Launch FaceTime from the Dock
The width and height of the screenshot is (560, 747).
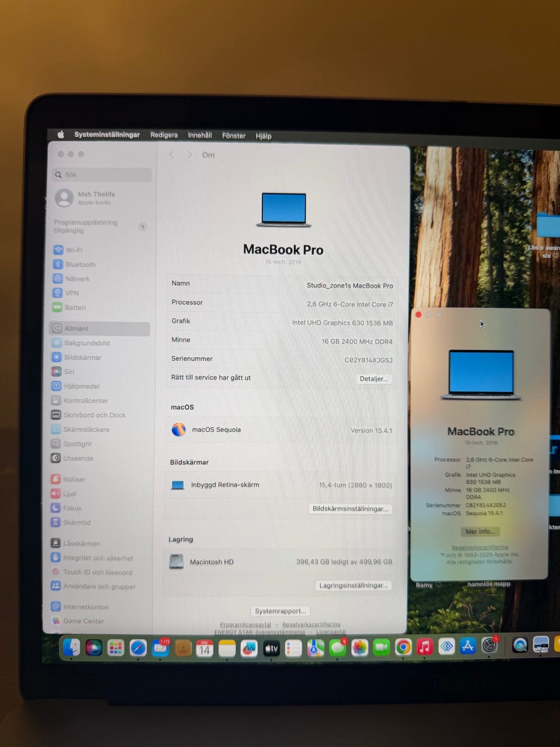381,647
